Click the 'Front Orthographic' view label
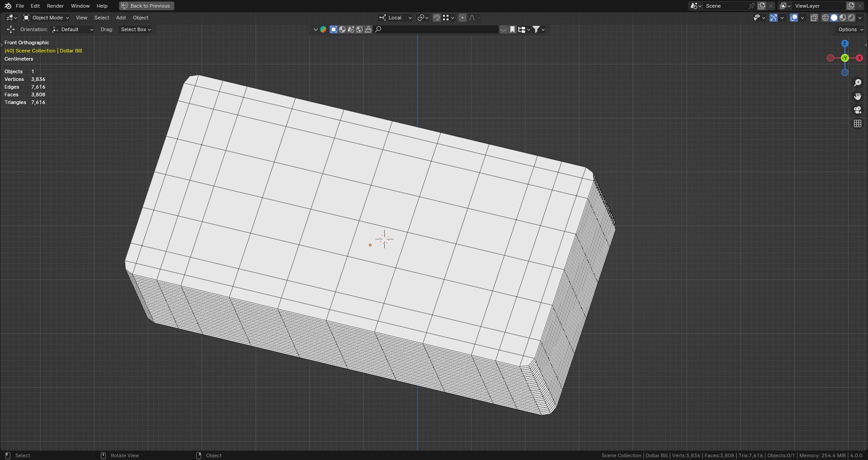This screenshot has height=460, width=868. [x=27, y=43]
